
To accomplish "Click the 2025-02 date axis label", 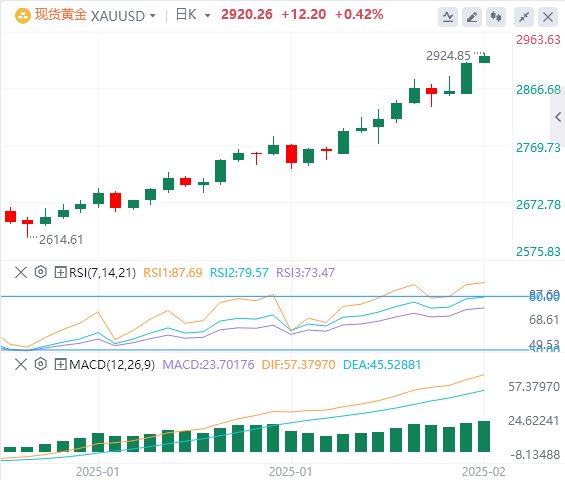I will [484, 472].
